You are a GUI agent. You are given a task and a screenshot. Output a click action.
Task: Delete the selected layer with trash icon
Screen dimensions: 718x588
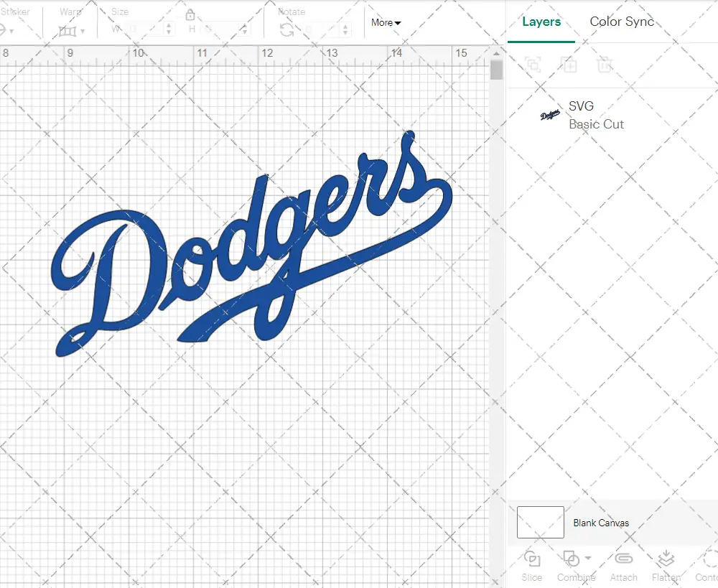[x=605, y=65]
